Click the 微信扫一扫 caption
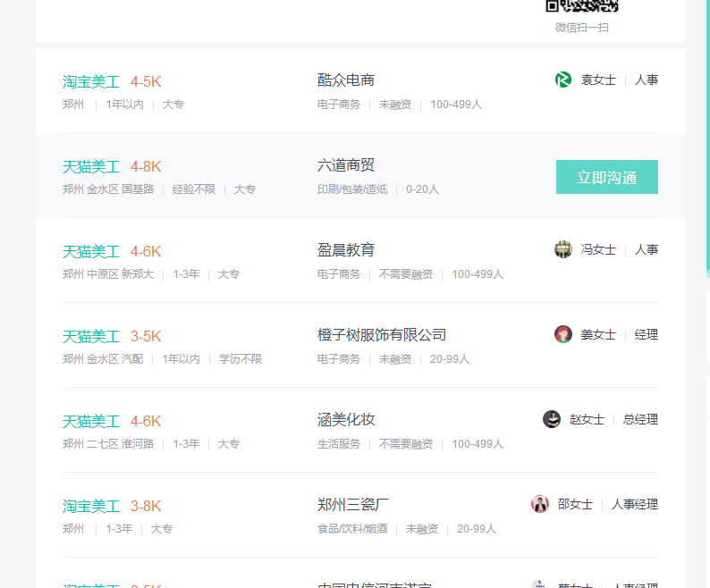The width and height of the screenshot is (710, 588). 582,28
